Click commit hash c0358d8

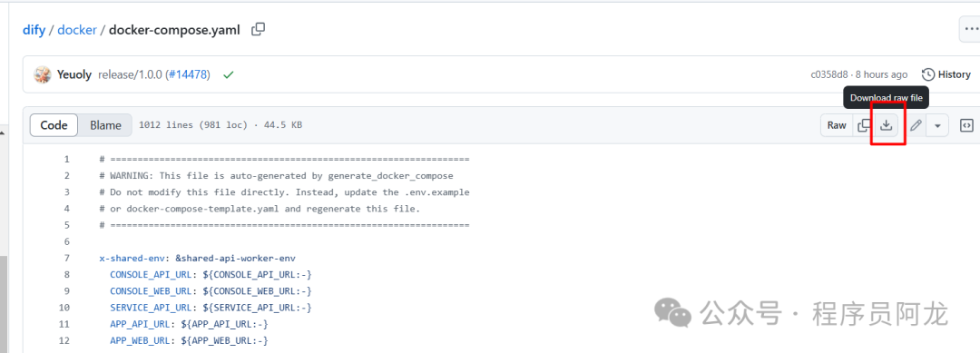click(x=829, y=74)
